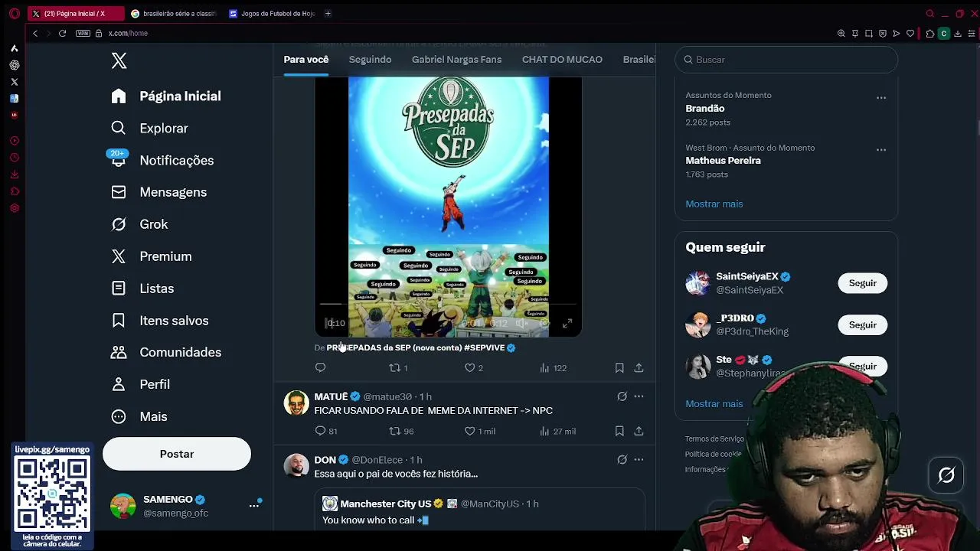Switch to the Para você tab
Image resolution: width=980 pixels, height=551 pixels.
click(x=306, y=60)
